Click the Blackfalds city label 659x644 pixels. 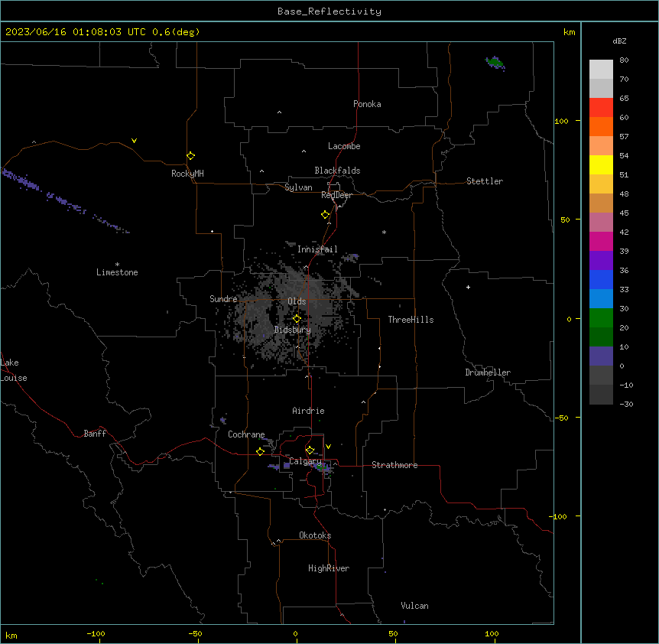tap(337, 171)
